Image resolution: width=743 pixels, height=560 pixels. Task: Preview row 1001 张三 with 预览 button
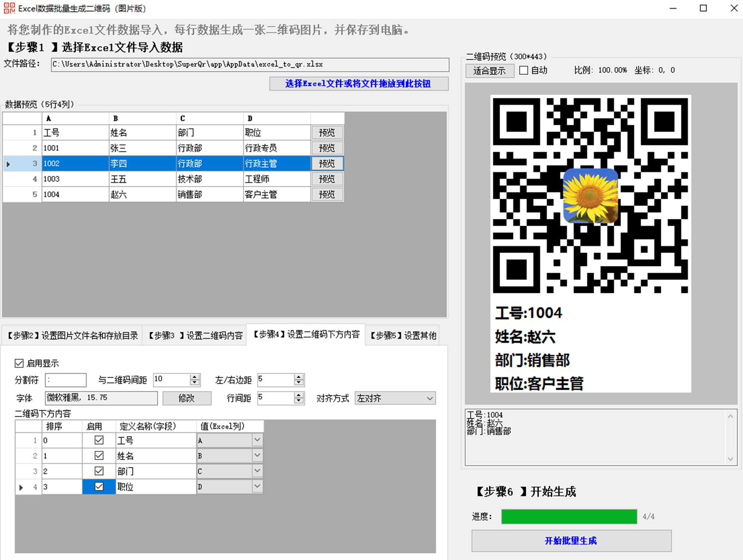point(327,148)
